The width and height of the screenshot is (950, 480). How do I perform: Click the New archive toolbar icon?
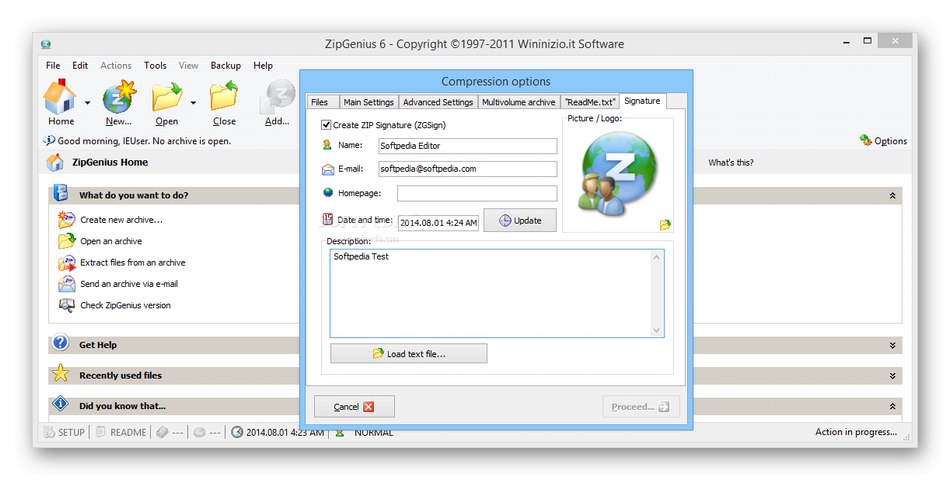tap(119, 98)
